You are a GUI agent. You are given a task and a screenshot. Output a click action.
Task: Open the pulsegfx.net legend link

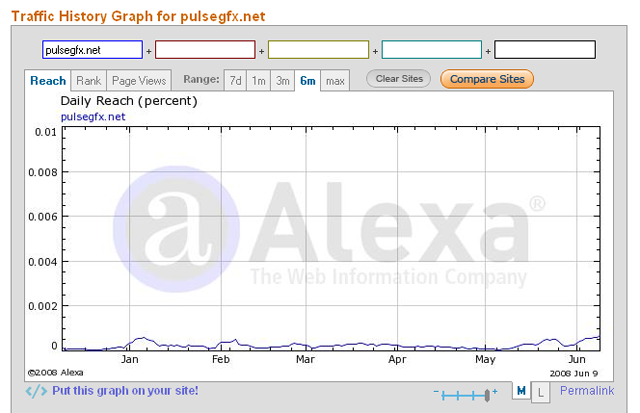click(x=93, y=117)
